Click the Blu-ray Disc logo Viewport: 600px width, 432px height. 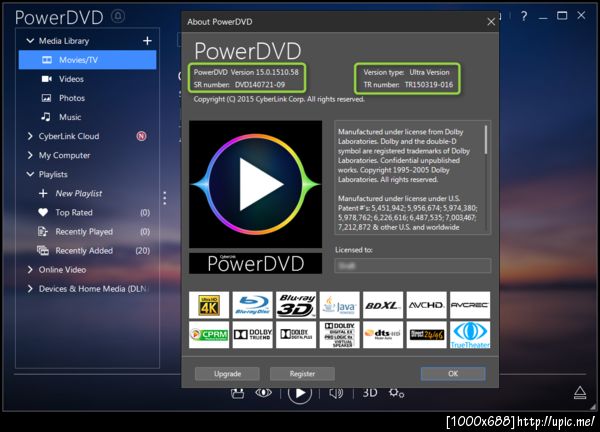(253, 305)
